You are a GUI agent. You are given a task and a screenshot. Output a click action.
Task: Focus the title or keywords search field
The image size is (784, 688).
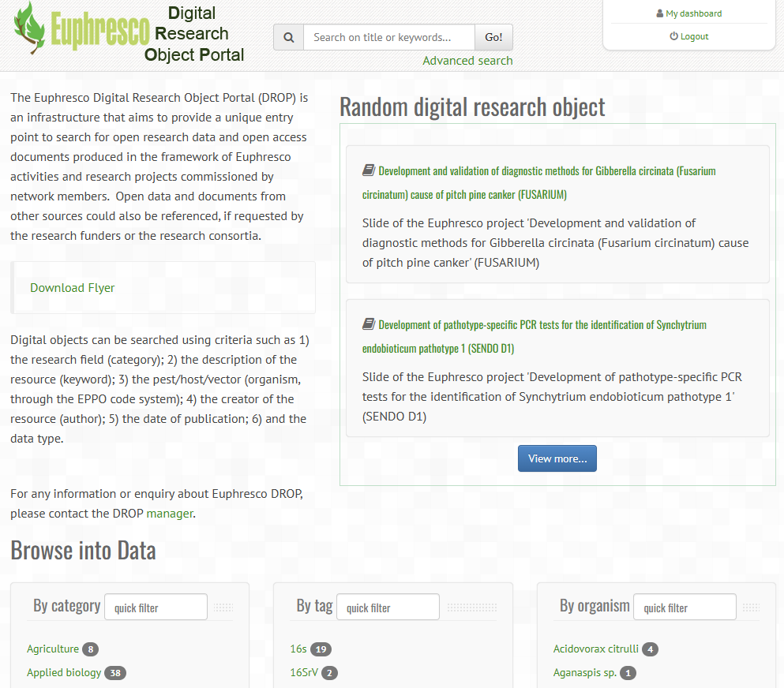pos(388,37)
